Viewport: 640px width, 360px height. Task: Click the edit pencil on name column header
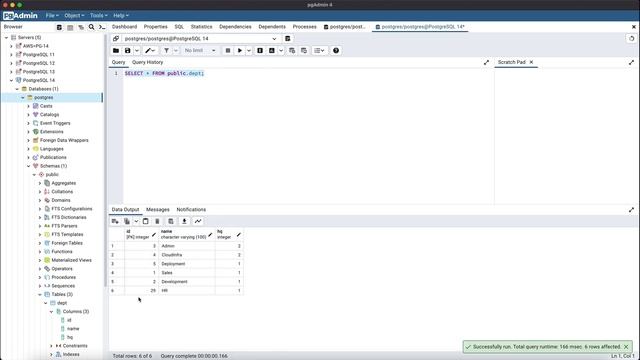(x=210, y=235)
